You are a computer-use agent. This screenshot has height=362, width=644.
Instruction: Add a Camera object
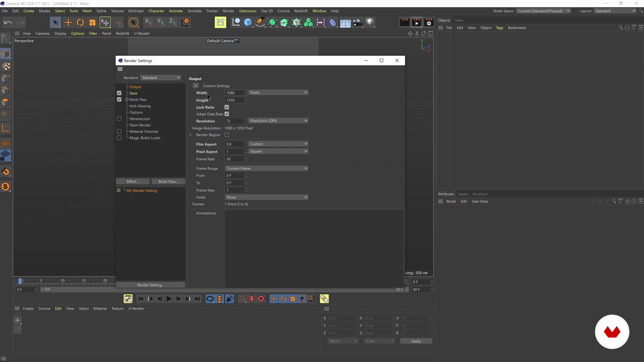(358, 22)
